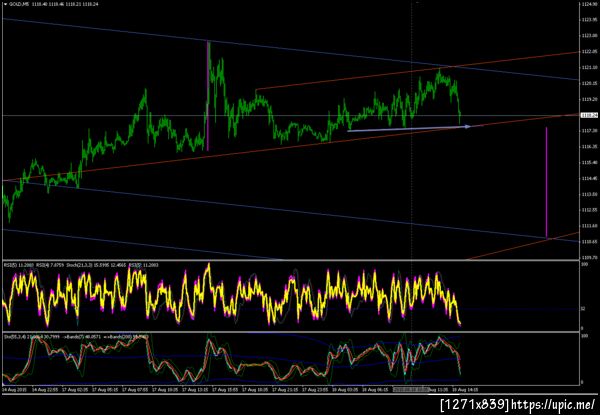Click the 1113.50 price axis label
The width and height of the screenshot is (600, 415).
pyautogui.click(x=590, y=194)
